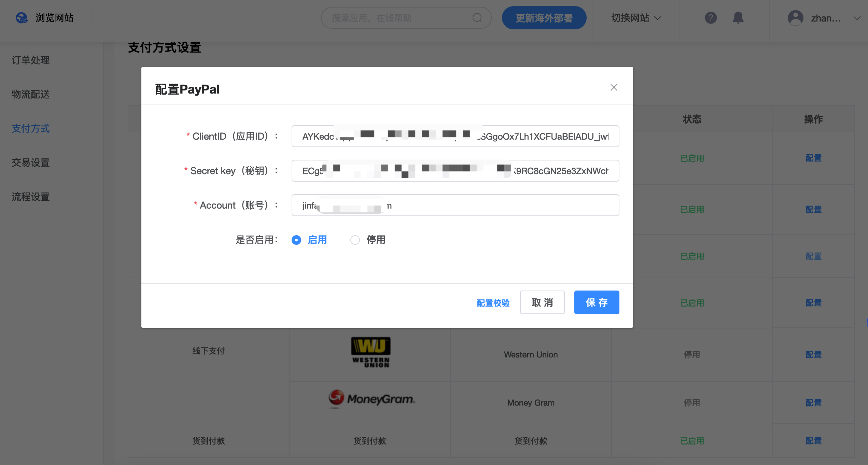Click 停用 status in Money Gram row
The height and width of the screenshot is (465, 868).
coord(692,403)
